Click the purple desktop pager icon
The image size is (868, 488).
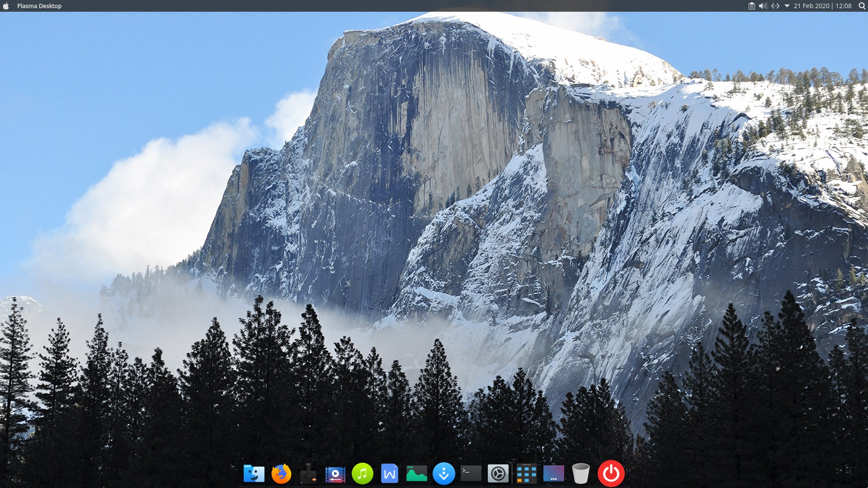coord(553,474)
